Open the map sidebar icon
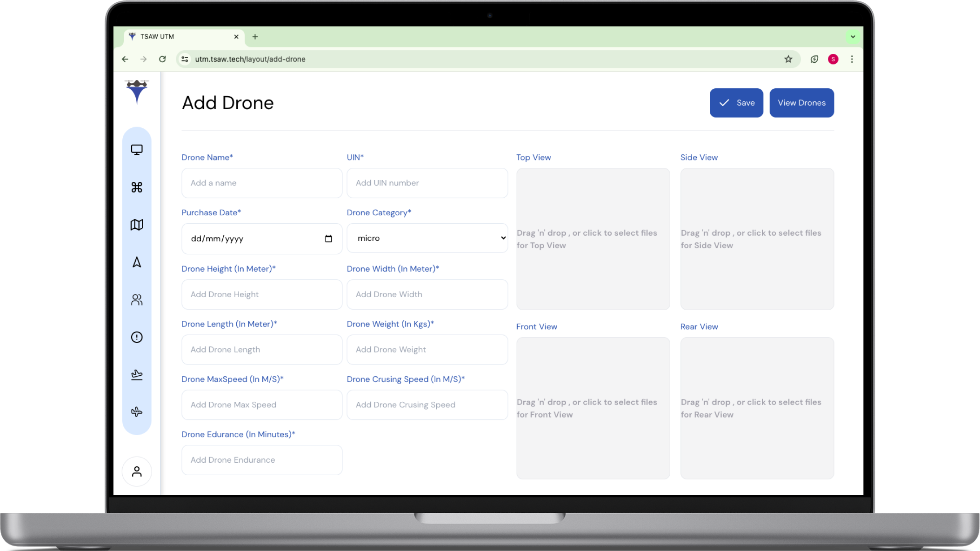 click(x=137, y=225)
